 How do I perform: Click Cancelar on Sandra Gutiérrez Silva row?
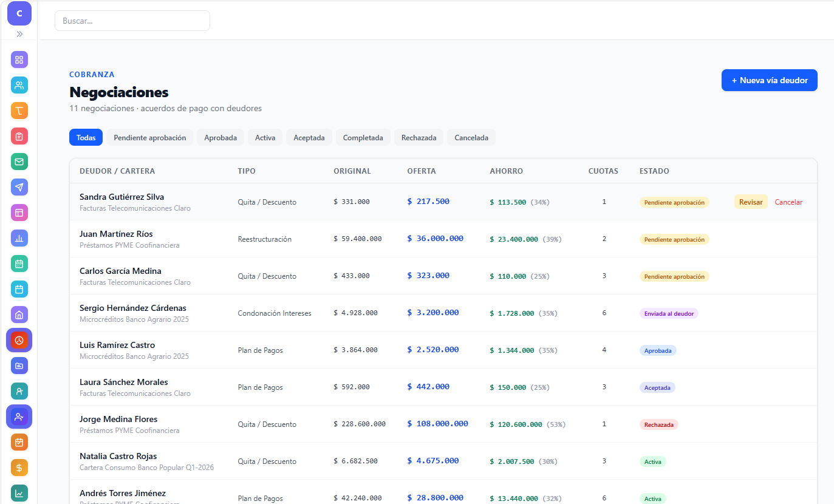click(788, 202)
